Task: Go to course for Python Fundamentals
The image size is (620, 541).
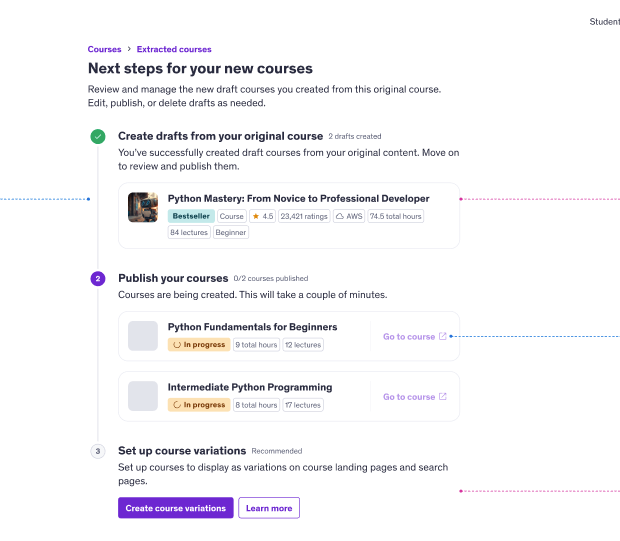Action: point(409,337)
